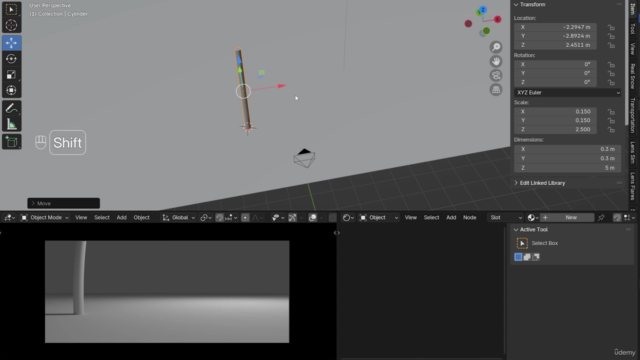Click the green negative Y axis gizmo dot
The height and width of the screenshot is (360, 640).
[486, 31]
